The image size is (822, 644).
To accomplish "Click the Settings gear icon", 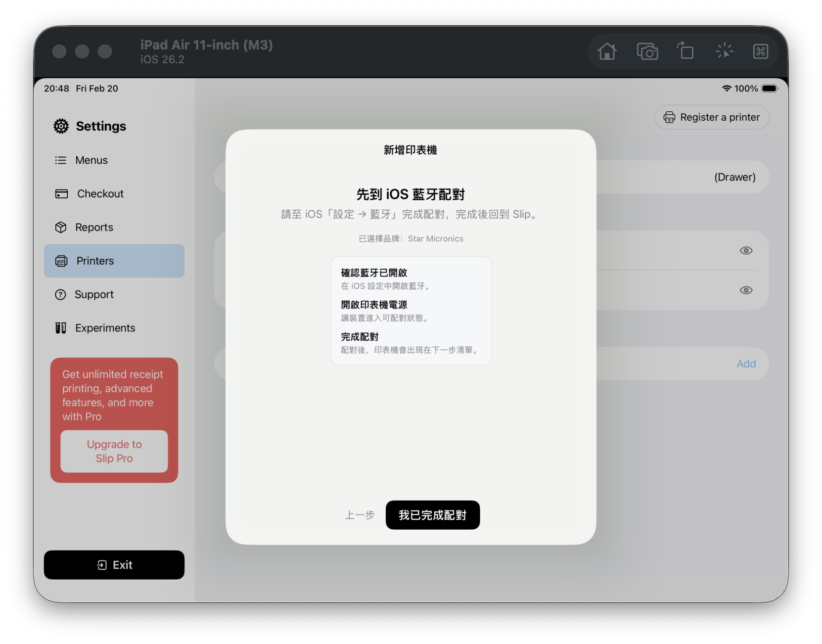I will pyautogui.click(x=61, y=126).
